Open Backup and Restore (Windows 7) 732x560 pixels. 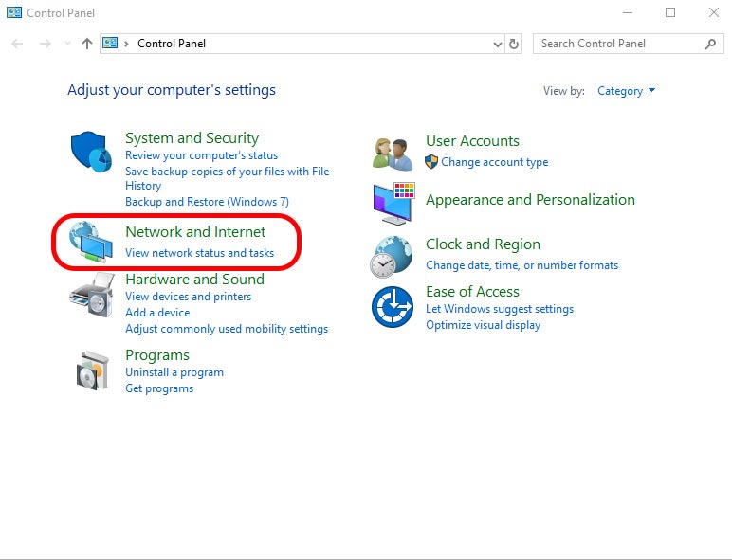coord(207,202)
